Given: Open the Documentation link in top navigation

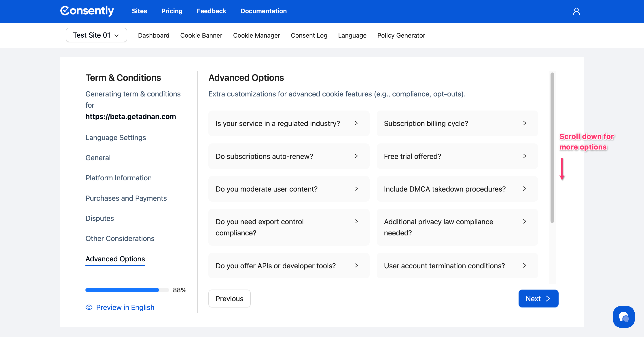Looking at the screenshot, I should tap(263, 11).
